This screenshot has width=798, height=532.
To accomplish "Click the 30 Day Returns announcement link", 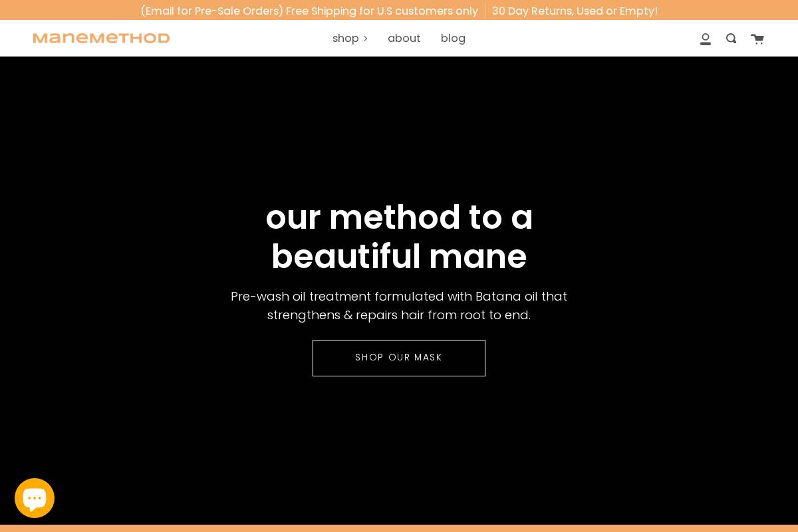I will click(575, 11).
